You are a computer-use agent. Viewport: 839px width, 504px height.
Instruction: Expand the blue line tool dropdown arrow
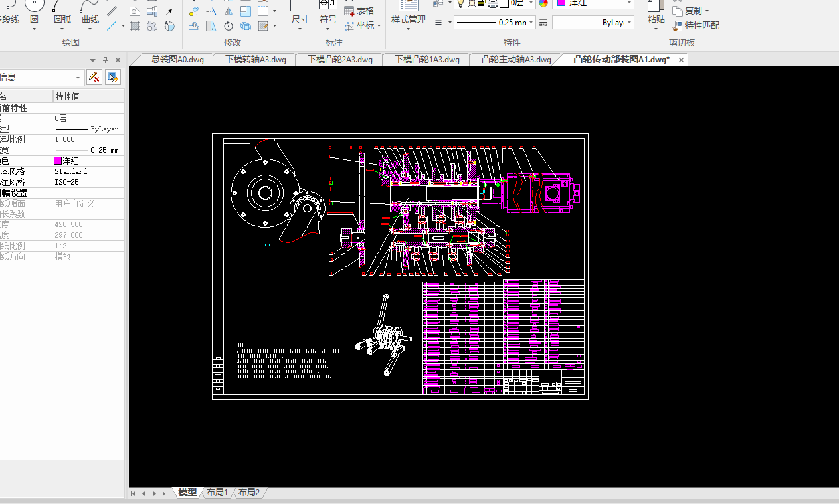point(123,26)
